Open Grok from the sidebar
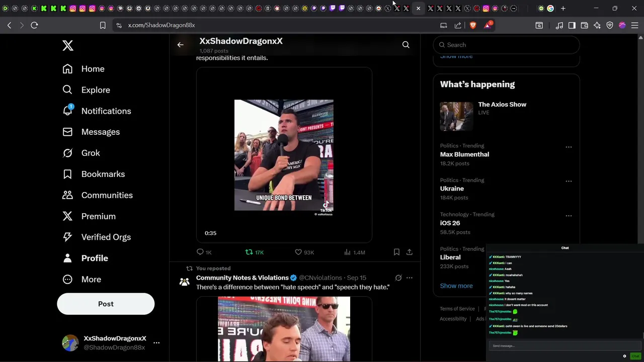Image resolution: width=644 pixels, height=362 pixels. (81, 153)
